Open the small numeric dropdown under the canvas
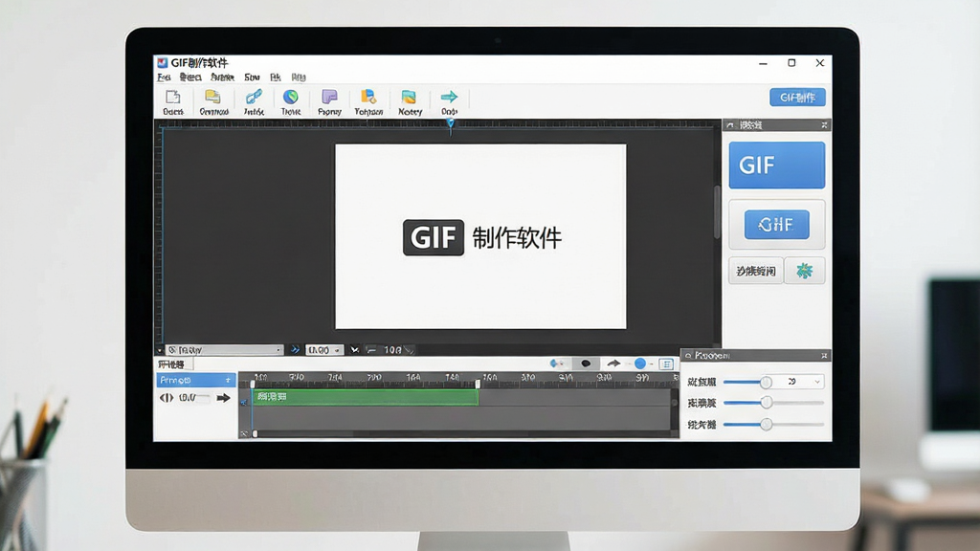Screen dimensions: 980x551 point(323,350)
